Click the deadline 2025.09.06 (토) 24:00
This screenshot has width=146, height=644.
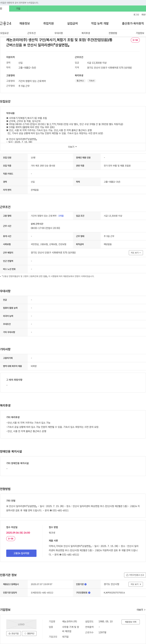click(18, 533)
